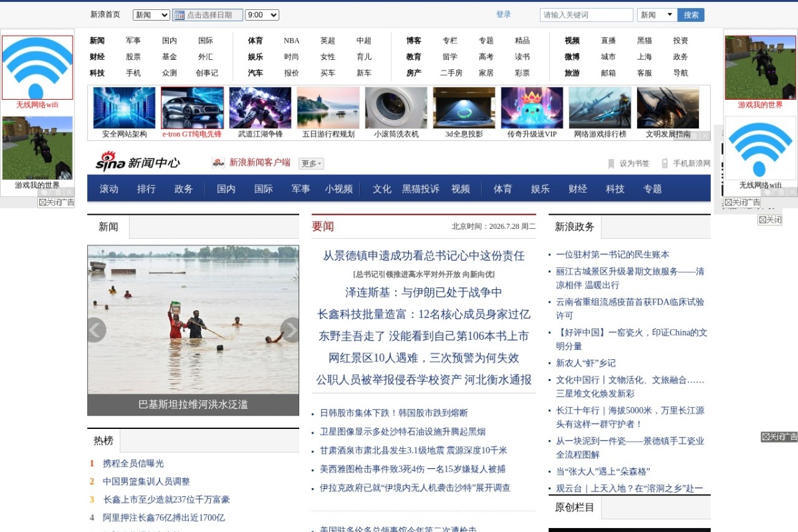
Task: Go to 新浪首页 link
Action: pyautogui.click(x=105, y=15)
